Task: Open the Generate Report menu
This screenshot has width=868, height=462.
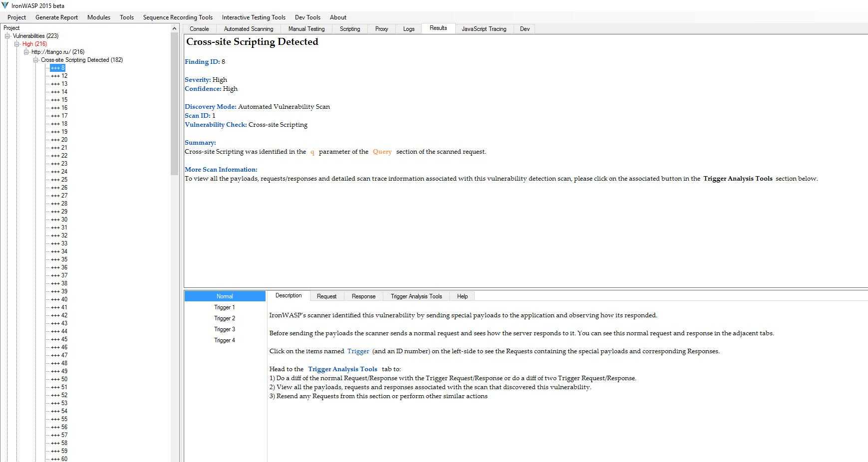Action: coord(56,17)
